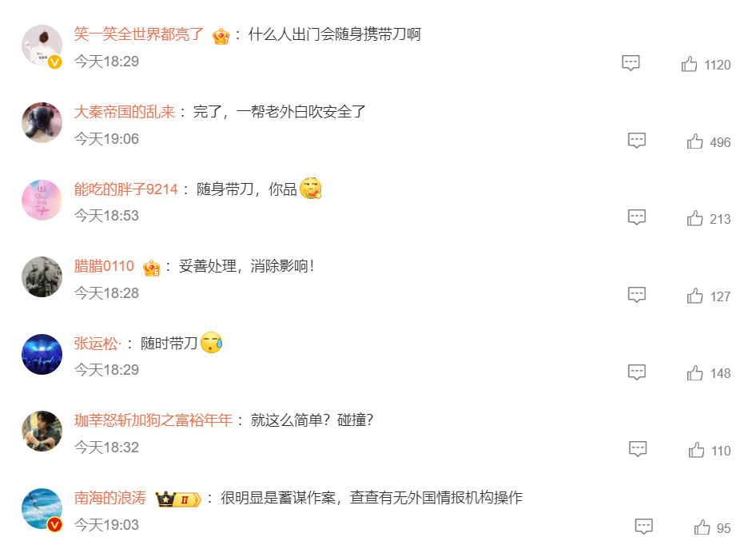Open 笑一笑全世界都亮了 user profile link
The width and height of the screenshot is (756, 549).
click(139, 34)
